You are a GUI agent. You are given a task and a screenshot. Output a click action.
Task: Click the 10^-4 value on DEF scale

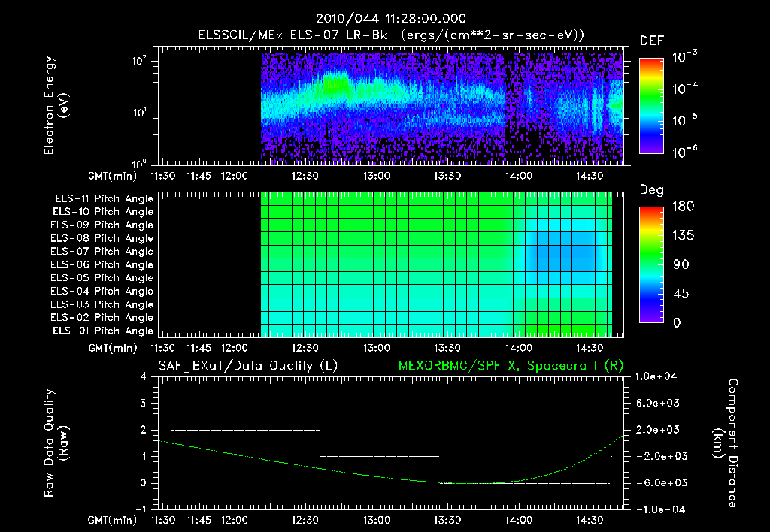[x=684, y=89]
